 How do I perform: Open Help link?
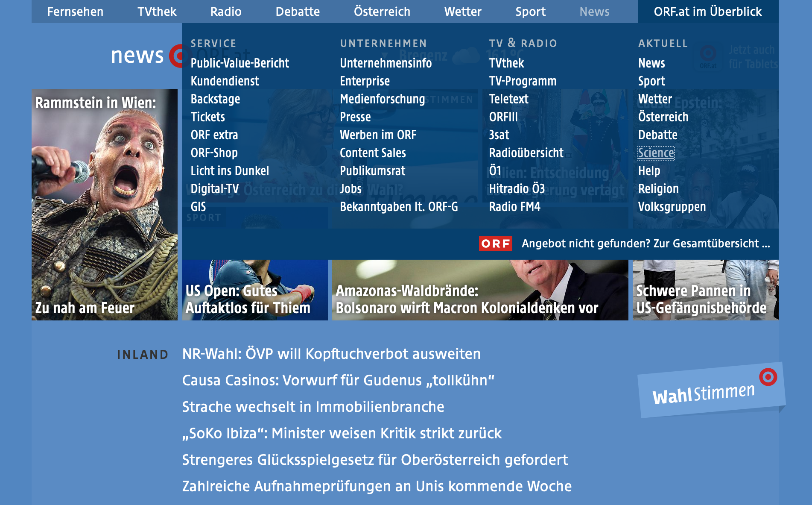(649, 171)
